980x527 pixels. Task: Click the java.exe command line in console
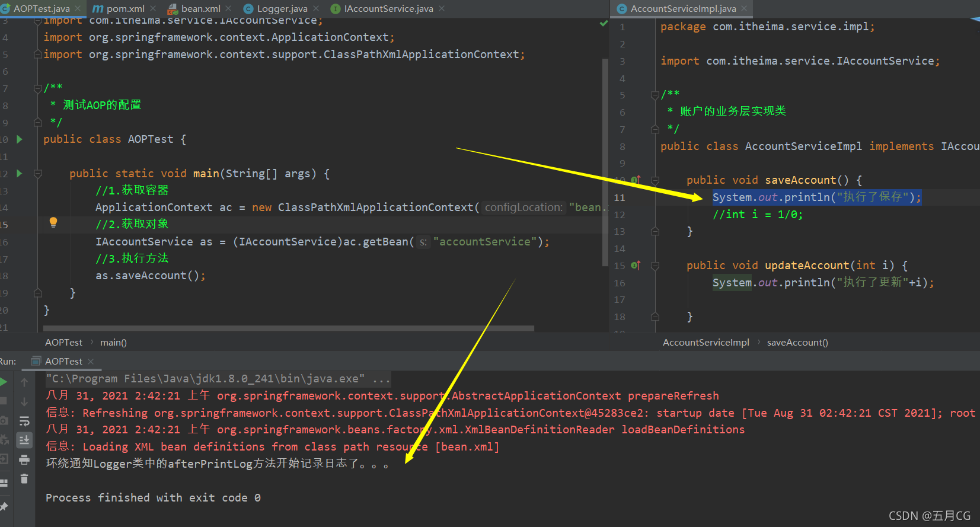tap(218, 379)
